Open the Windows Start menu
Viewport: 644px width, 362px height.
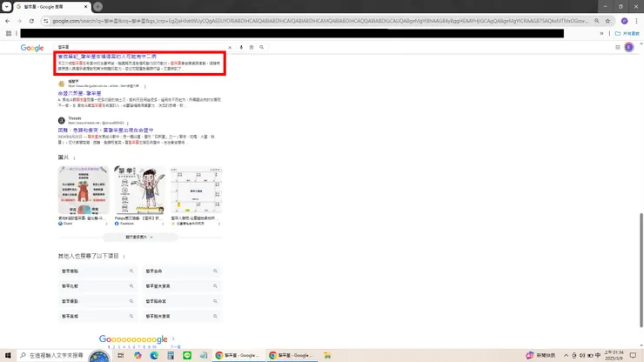point(8,355)
